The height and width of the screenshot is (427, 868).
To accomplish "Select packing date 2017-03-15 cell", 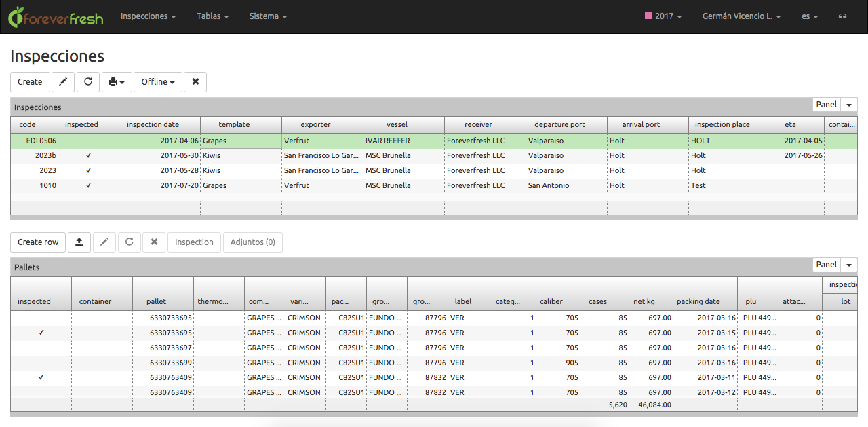I will (705, 333).
